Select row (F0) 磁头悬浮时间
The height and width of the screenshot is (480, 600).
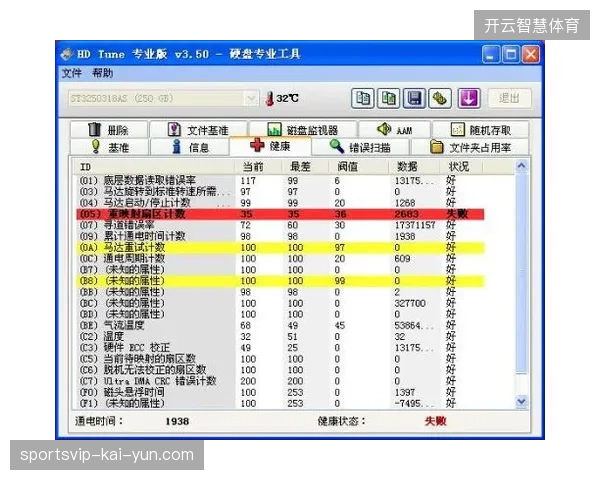click(x=280, y=392)
